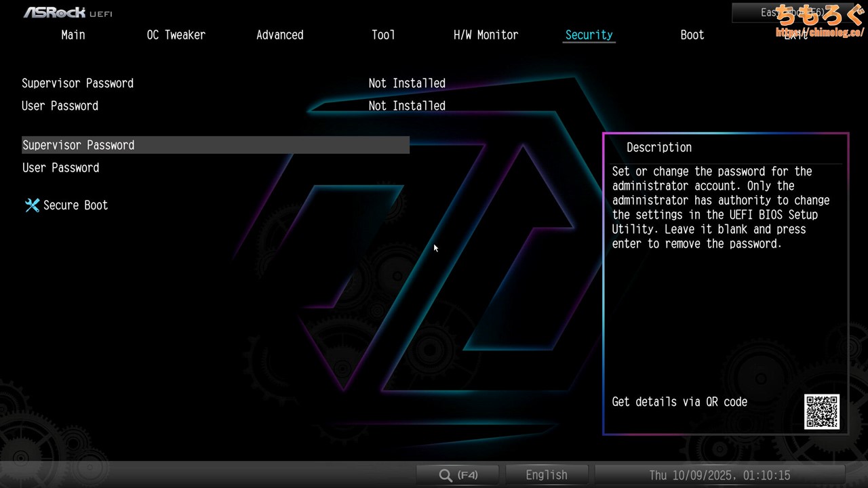This screenshot has width=868, height=488.
Task: Click the "Get details via QR code" text
Action: [679, 402]
